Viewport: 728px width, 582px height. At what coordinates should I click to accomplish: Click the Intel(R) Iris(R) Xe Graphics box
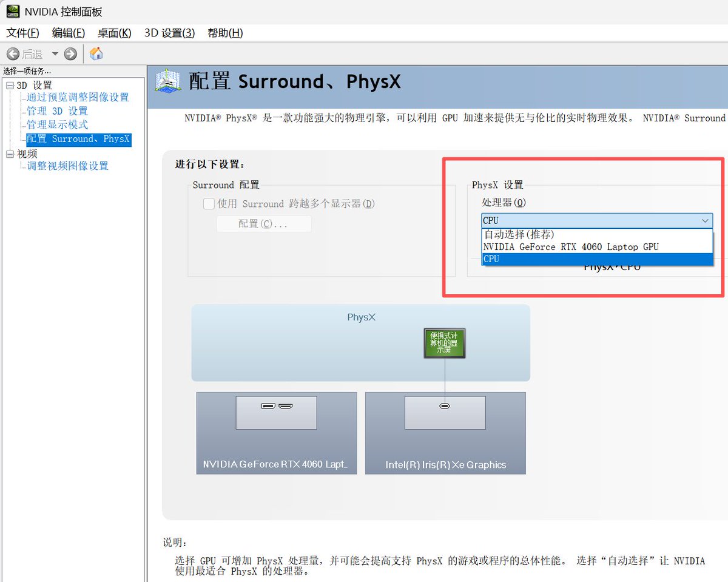coord(445,433)
